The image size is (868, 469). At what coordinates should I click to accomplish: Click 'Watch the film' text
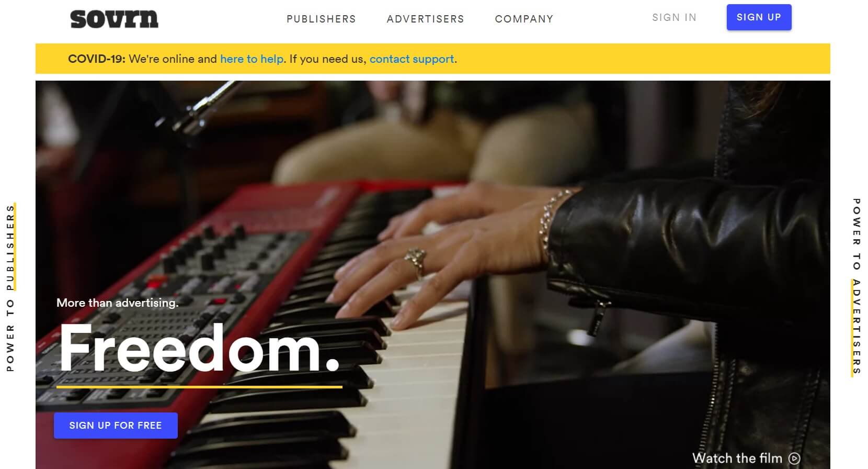click(737, 458)
